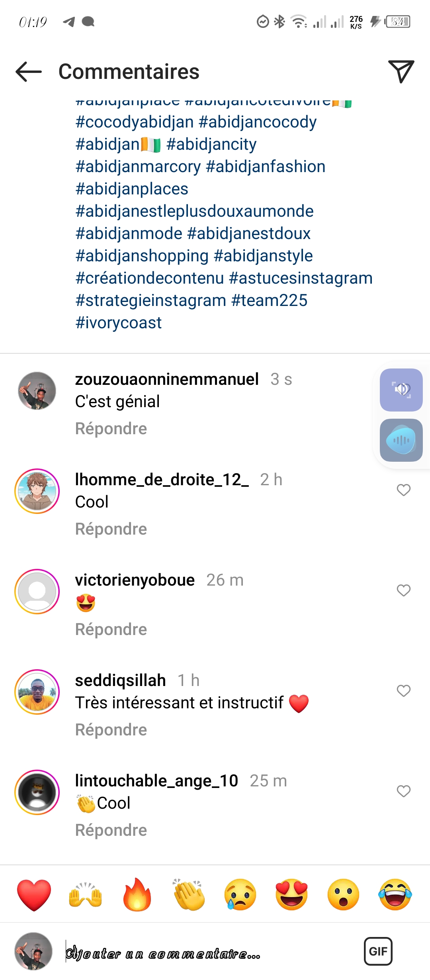The image size is (430, 980).
Task: Like victorienyoboue's heart-eyes comment
Action: (403, 590)
